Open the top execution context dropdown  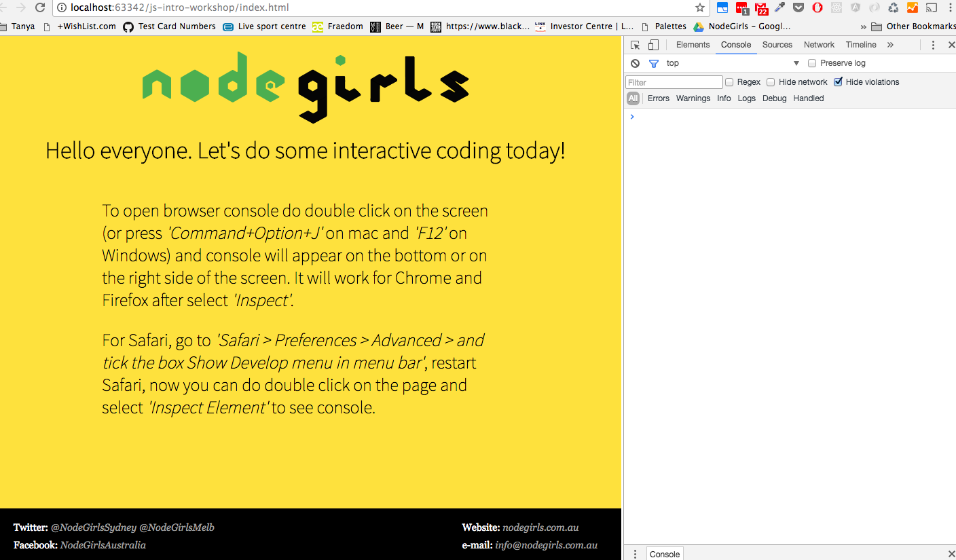coord(733,63)
